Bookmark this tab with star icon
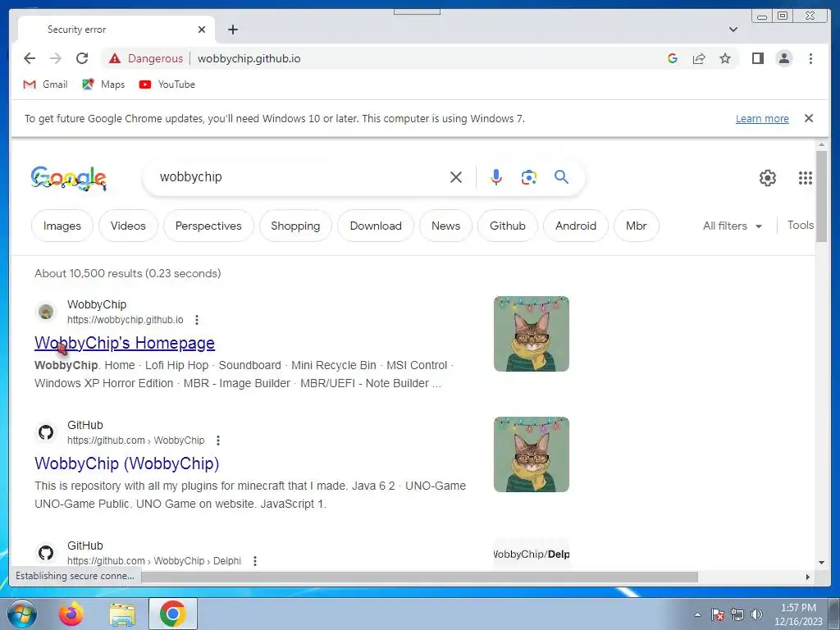This screenshot has width=840, height=630. (725, 58)
